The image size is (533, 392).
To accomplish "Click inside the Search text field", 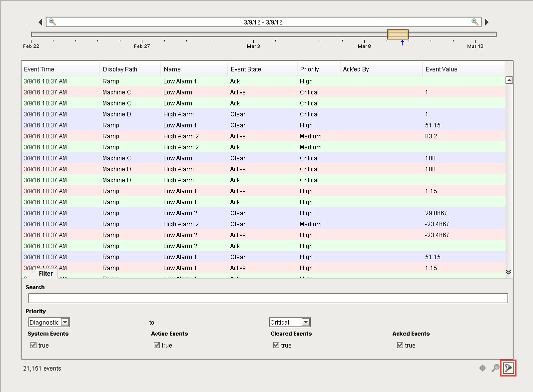I will click(268, 298).
